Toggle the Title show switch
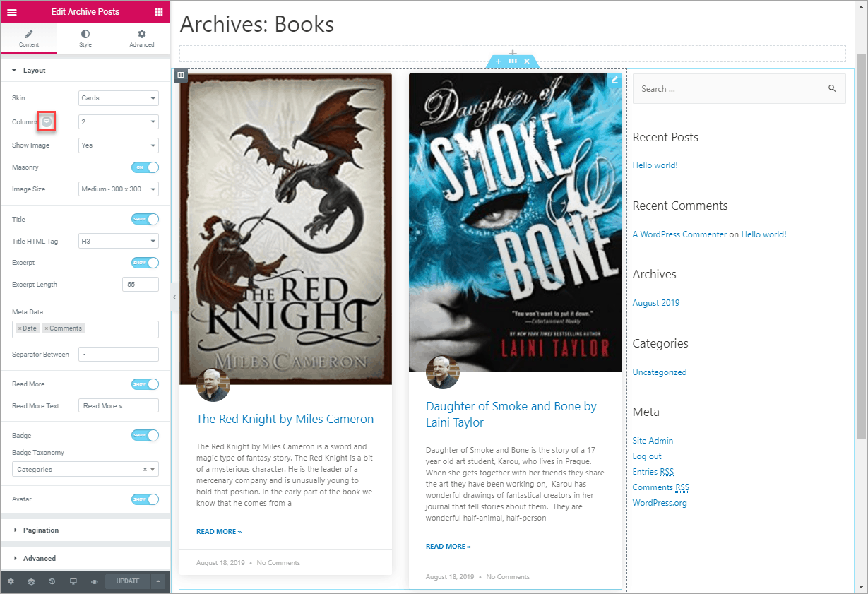868x594 pixels. click(x=145, y=219)
